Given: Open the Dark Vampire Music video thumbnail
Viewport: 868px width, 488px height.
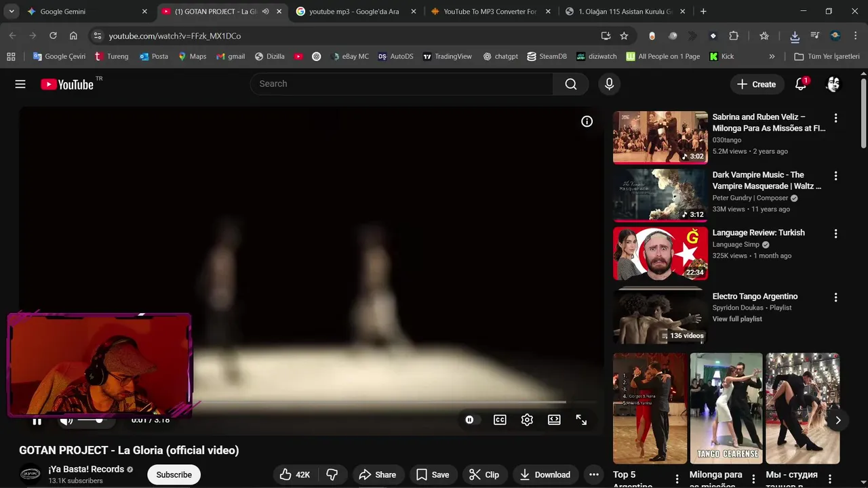Looking at the screenshot, I should point(660,195).
